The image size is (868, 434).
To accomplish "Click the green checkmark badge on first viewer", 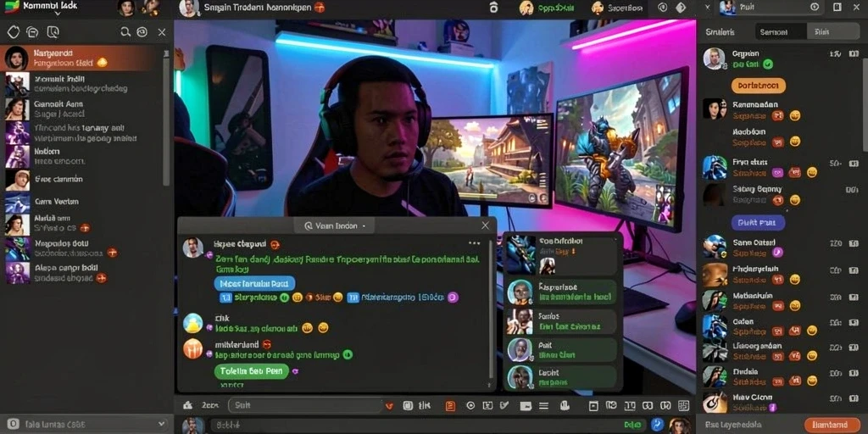I will pyautogui.click(x=767, y=64).
